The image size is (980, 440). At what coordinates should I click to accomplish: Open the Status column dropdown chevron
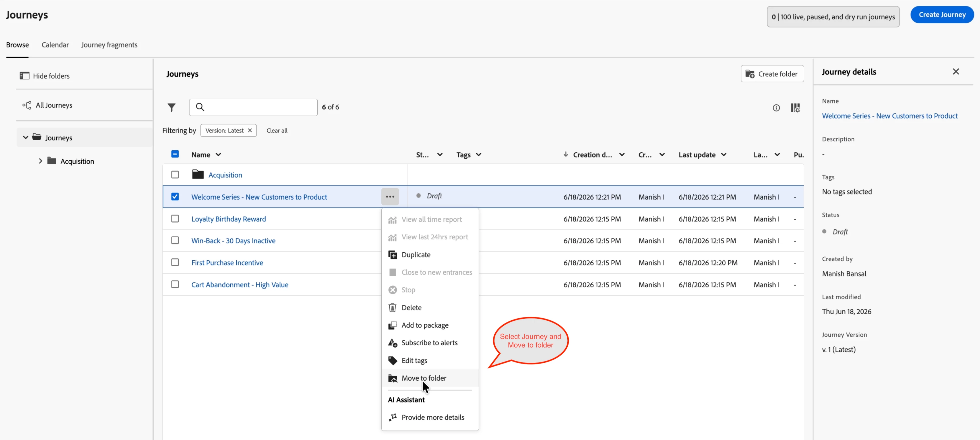coord(440,154)
